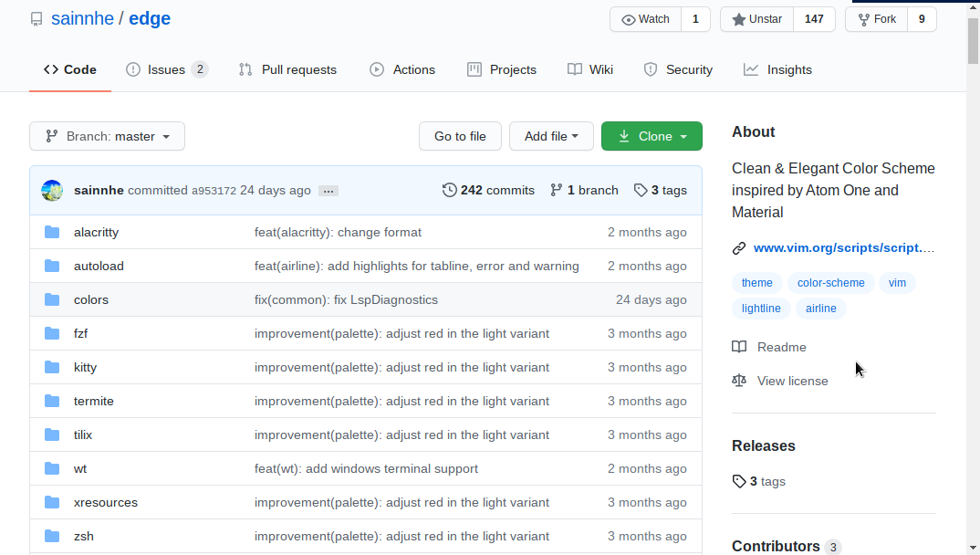This screenshot has height=555, width=980.
Task: Click the watchers count 1
Action: pos(695,19)
